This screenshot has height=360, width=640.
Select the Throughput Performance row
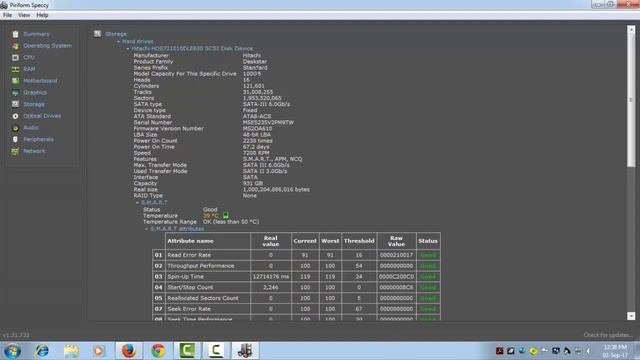click(297, 266)
